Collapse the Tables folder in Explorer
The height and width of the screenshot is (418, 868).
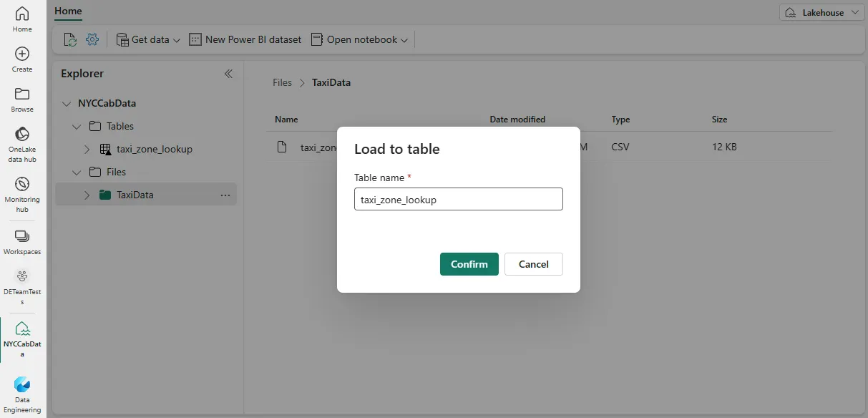pos(77,126)
